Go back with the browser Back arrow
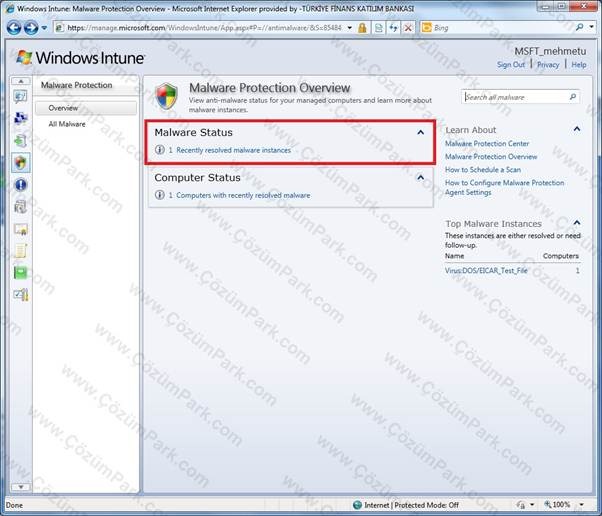Image resolution: width=602 pixels, height=516 pixels. point(14,28)
